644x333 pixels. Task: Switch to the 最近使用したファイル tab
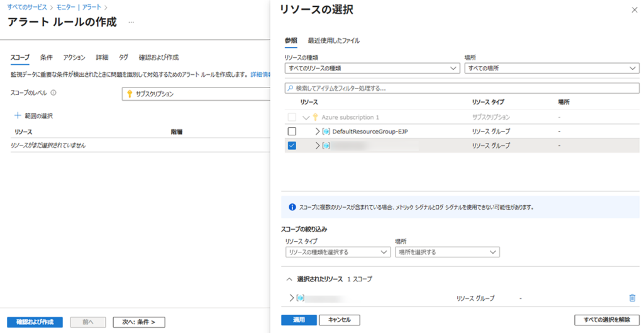(x=333, y=41)
